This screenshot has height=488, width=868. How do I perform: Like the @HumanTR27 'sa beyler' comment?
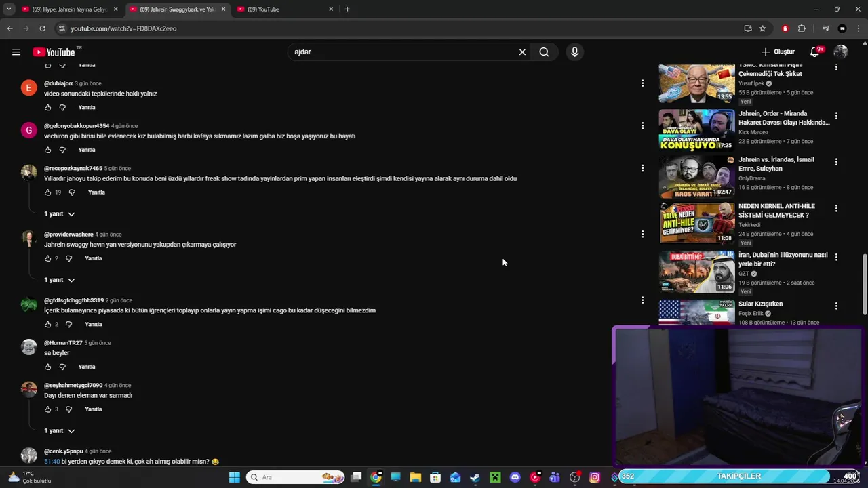pyautogui.click(x=47, y=367)
